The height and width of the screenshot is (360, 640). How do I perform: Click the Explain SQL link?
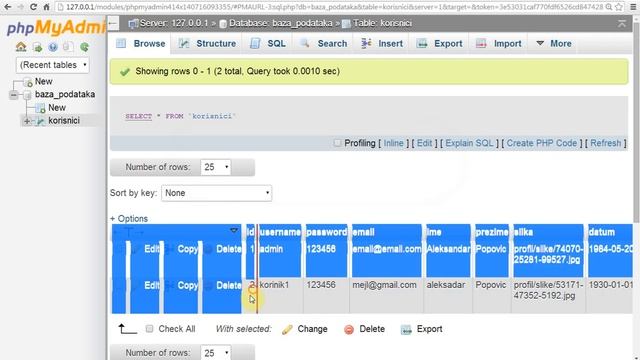[469, 143]
